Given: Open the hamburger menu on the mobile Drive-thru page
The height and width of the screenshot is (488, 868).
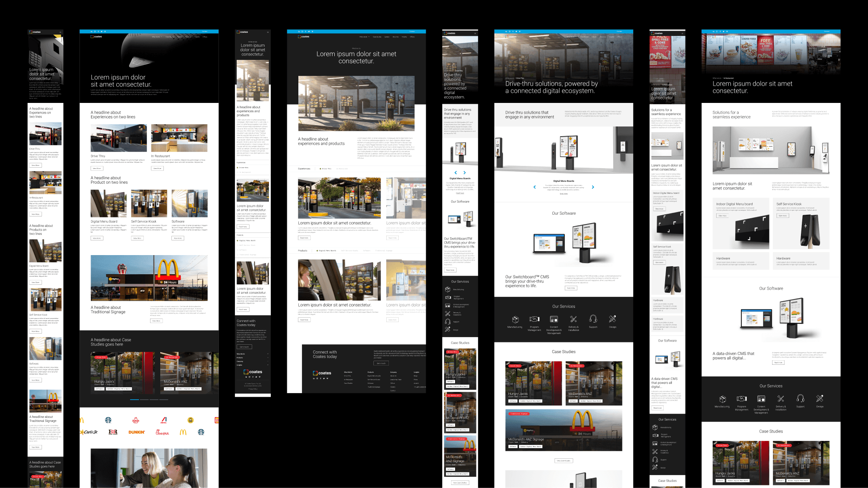Looking at the screenshot, I should click(475, 33).
